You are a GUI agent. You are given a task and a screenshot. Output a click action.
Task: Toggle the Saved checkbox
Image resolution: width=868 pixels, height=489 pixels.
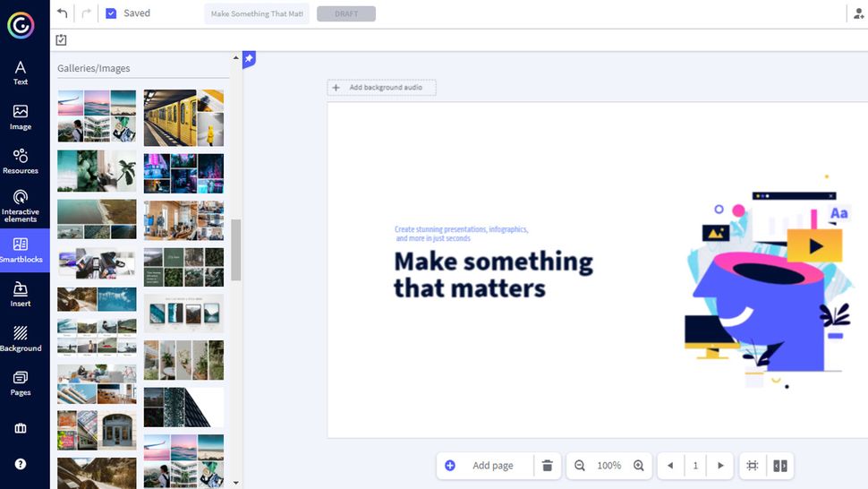(111, 13)
